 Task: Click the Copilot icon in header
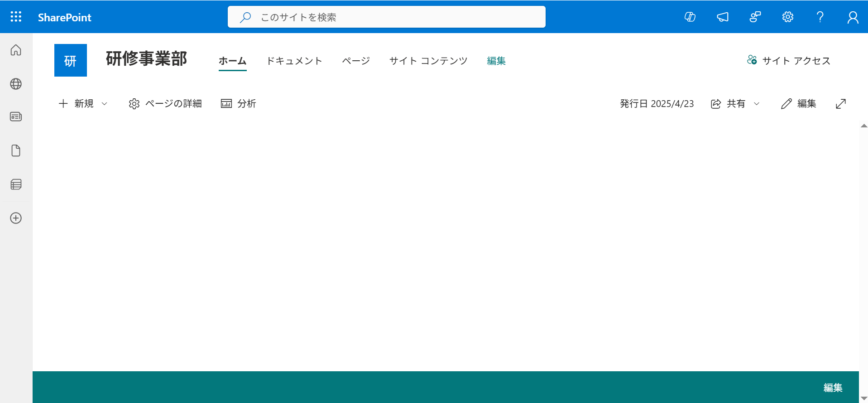pos(690,17)
